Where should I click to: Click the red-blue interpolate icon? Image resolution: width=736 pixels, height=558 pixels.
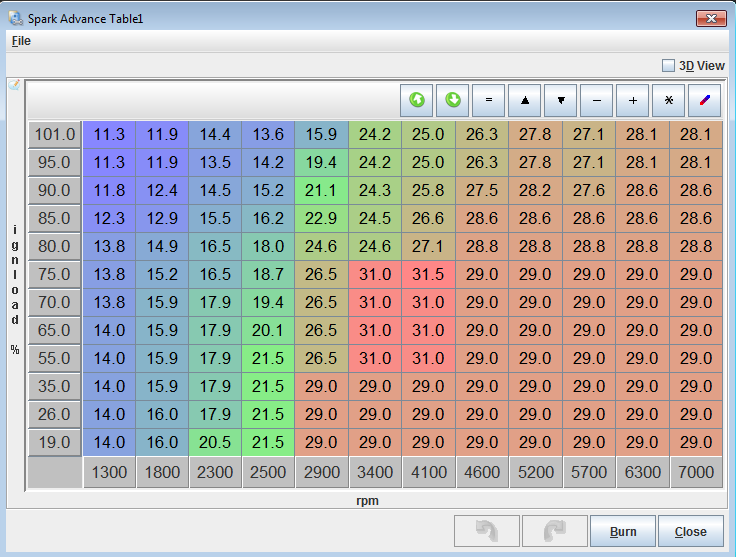tap(705, 100)
